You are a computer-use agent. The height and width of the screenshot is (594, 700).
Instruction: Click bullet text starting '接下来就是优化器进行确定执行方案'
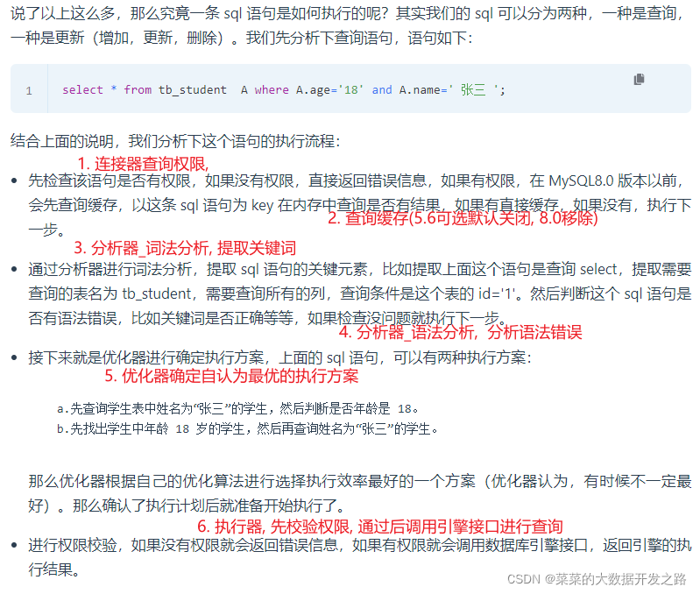(x=279, y=357)
